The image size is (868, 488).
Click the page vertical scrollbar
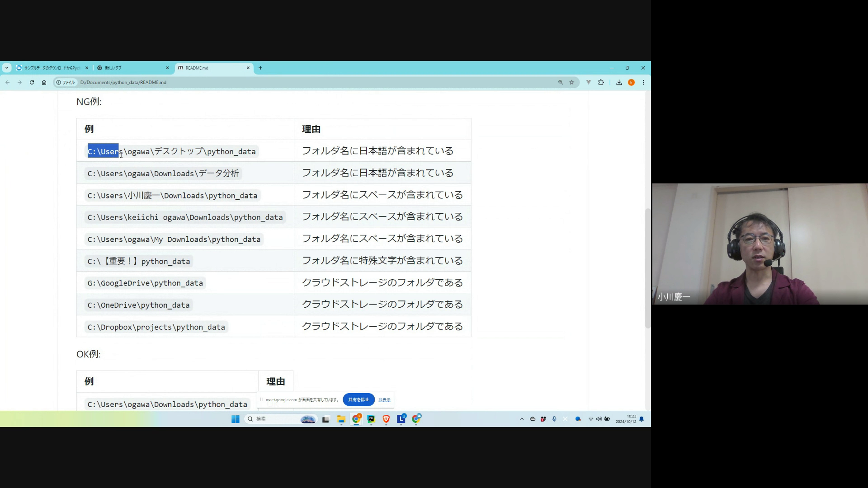click(x=647, y=267)
